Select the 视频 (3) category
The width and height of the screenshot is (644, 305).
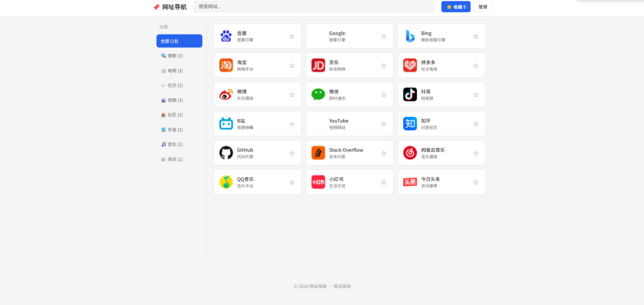pyautogui.click(x=179, y=100)
